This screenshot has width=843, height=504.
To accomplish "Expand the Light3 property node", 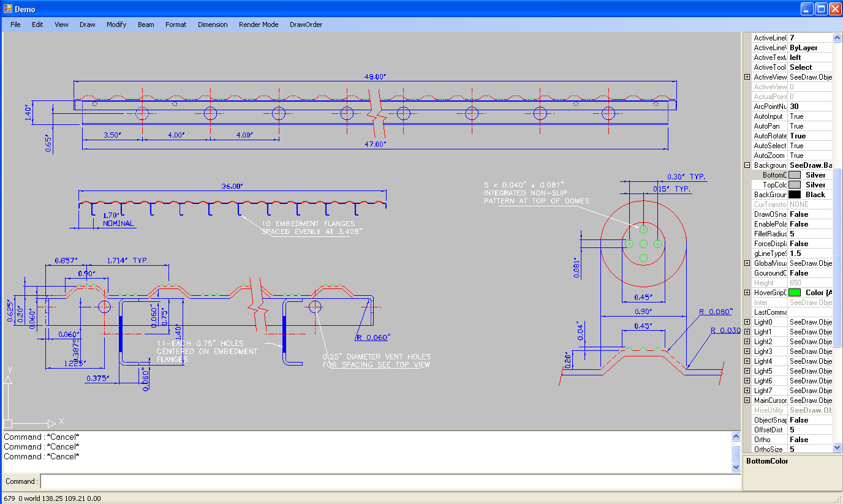I will point(747,352).
